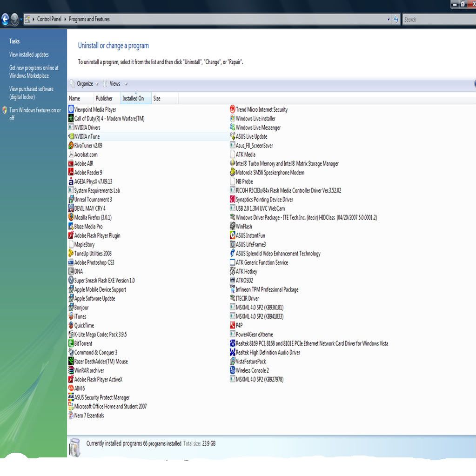Select Microsoft Office Home and Student 2007
The image size is (476, 476).
pos(110,407)
